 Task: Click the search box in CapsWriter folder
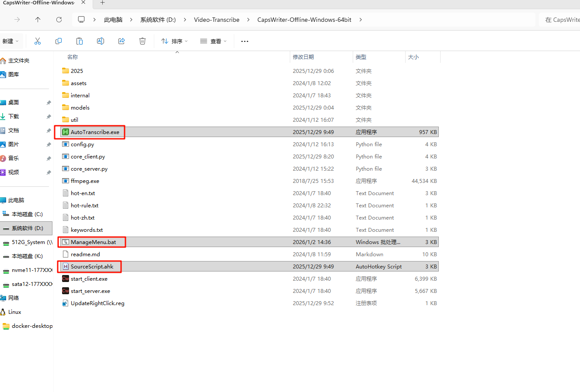tap(562, 20)
